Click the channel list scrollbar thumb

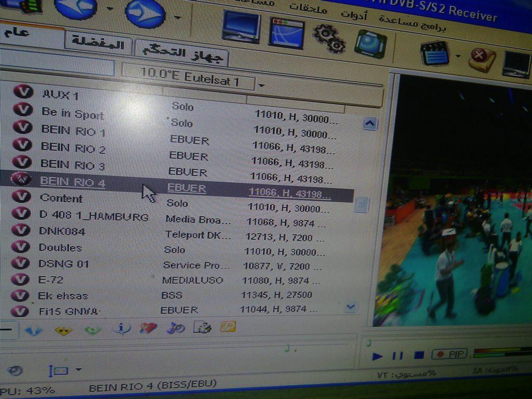point(362,205)
